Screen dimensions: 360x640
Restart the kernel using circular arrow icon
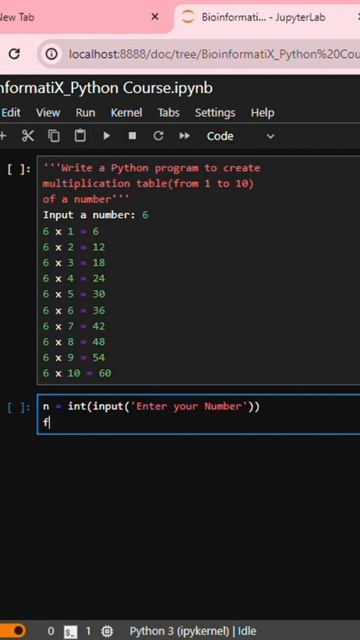[158, 136]
